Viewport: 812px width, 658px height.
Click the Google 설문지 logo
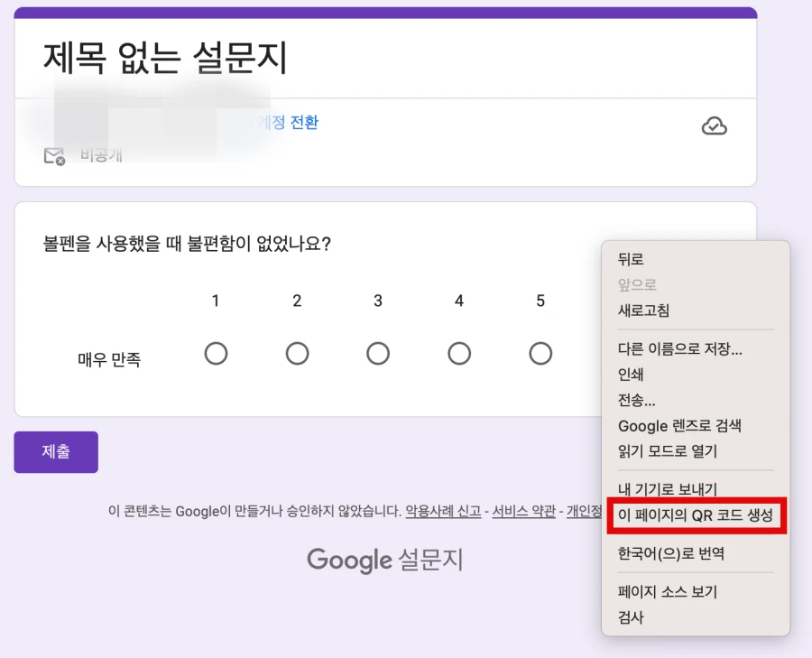coord(384,561)
